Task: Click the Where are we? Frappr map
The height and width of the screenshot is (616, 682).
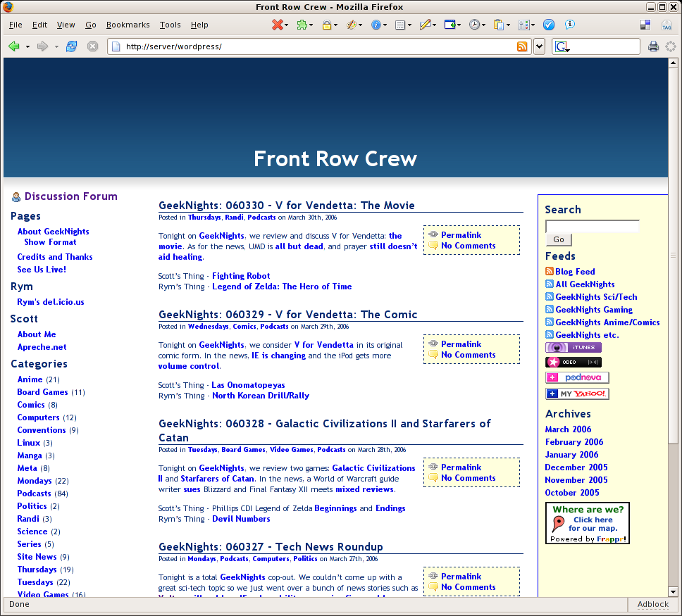Action: pos(588,523)
